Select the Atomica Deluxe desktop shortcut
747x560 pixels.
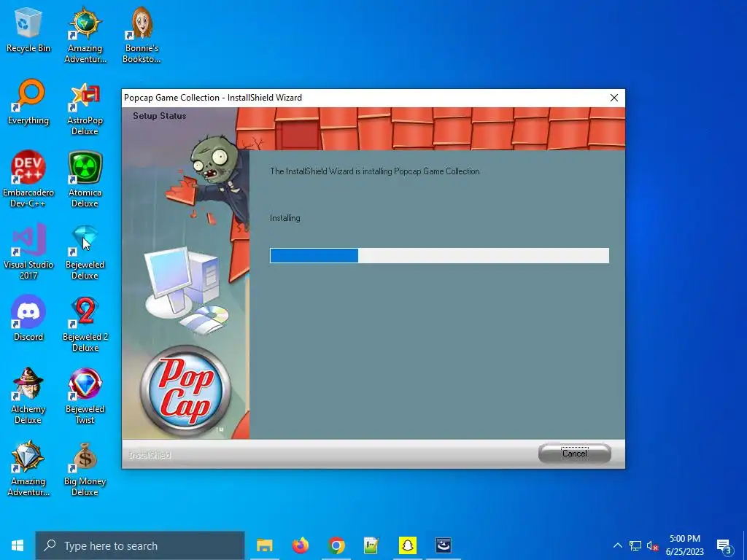[85, 179]
